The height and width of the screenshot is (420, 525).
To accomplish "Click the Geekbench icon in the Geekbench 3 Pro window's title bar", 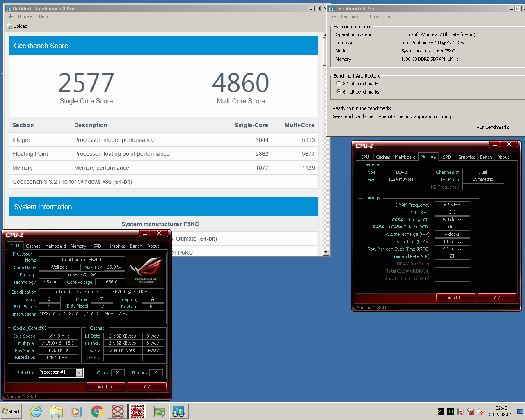I will pyautogui.click(x=331, y=8).
